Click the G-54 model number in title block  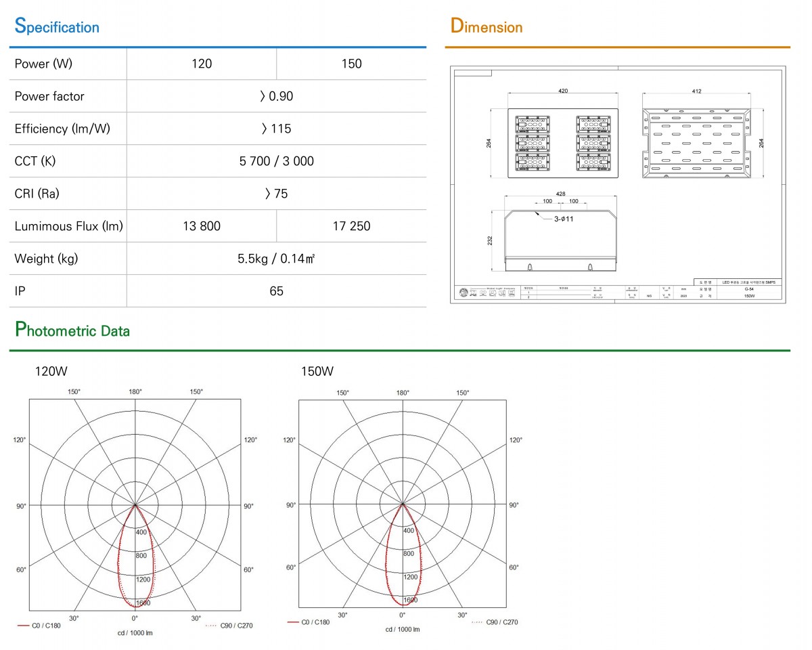748,288
